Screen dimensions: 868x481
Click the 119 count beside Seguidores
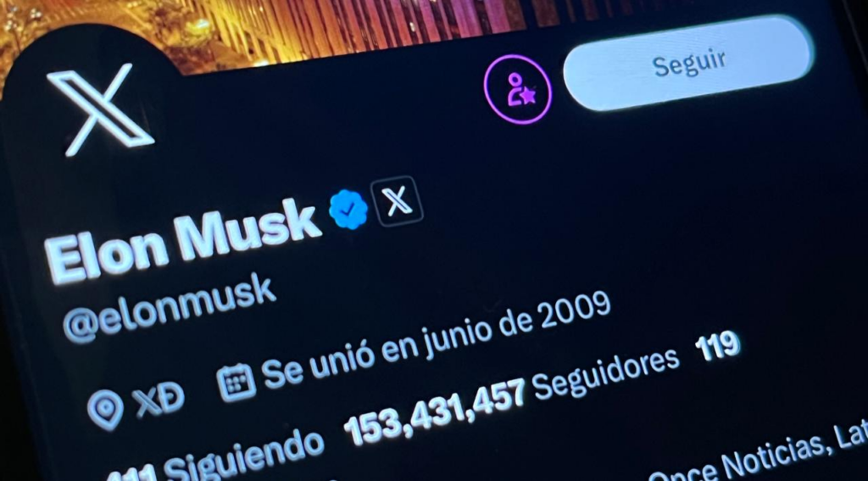[x=717, y=346]
